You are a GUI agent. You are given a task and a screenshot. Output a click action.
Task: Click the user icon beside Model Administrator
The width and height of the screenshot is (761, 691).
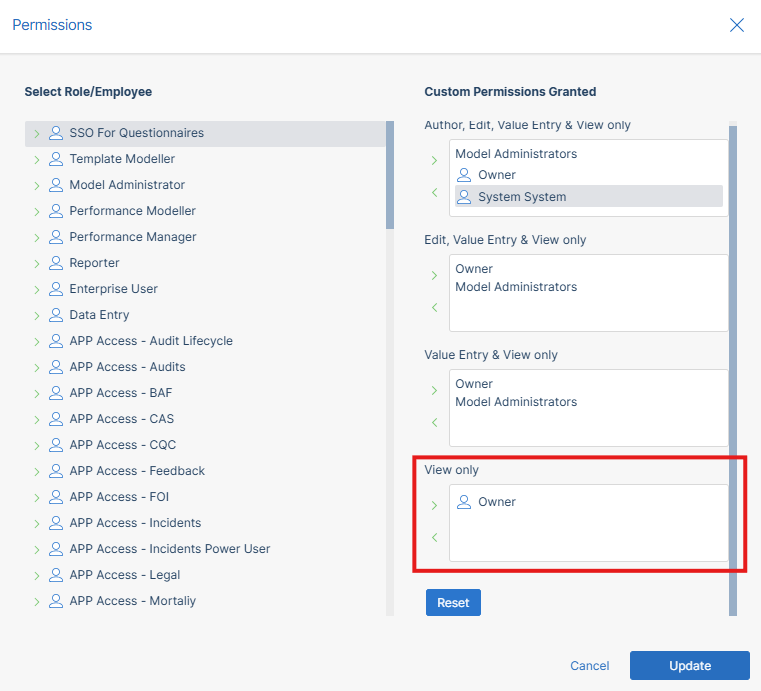(x=56, y=185)
